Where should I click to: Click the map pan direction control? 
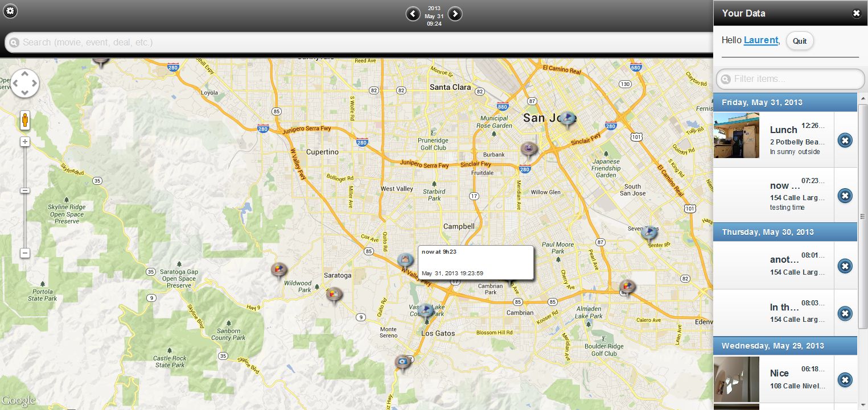(24, 84)
